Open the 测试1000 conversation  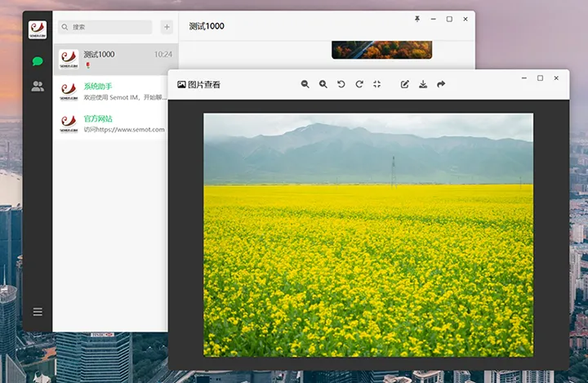pos(115,59)
